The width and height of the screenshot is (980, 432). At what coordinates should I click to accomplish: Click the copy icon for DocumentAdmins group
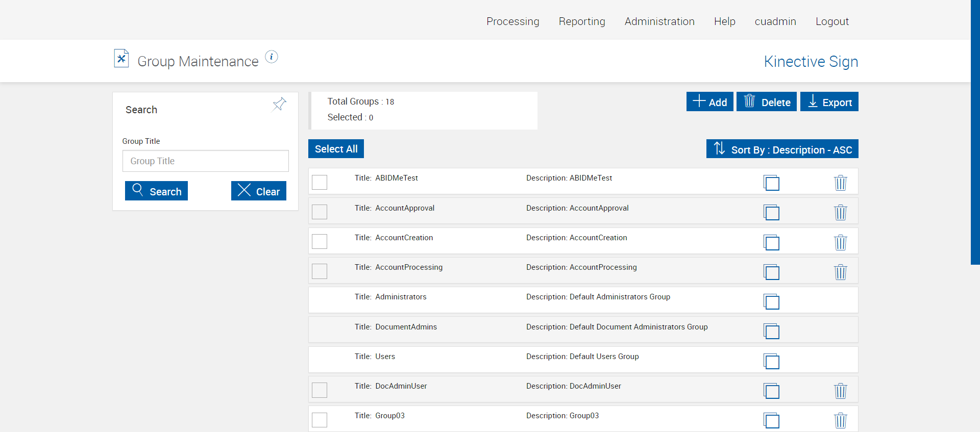[771, 332]
